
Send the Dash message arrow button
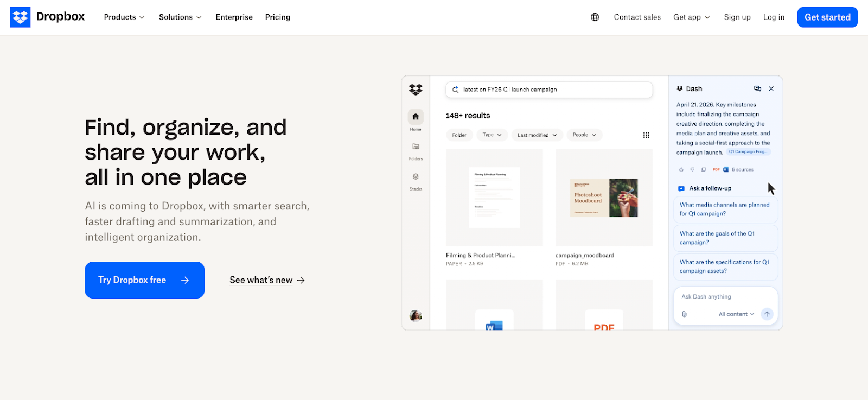click(767, 314)
